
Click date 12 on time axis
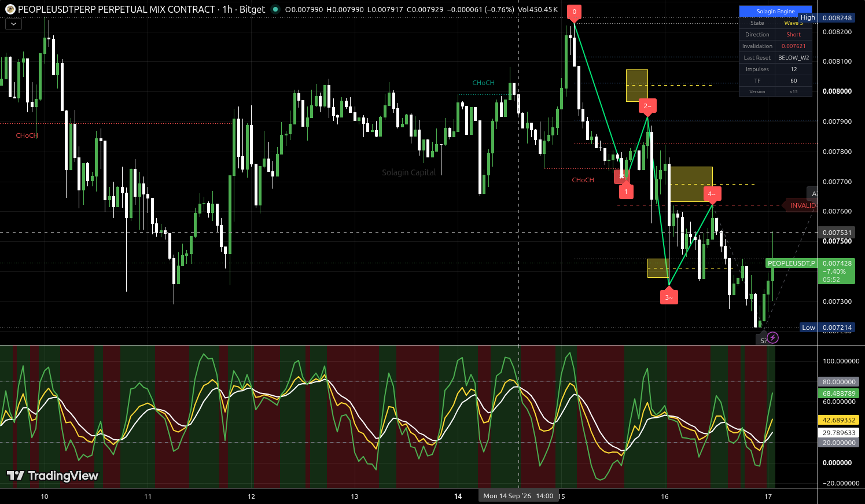point(251,496)
